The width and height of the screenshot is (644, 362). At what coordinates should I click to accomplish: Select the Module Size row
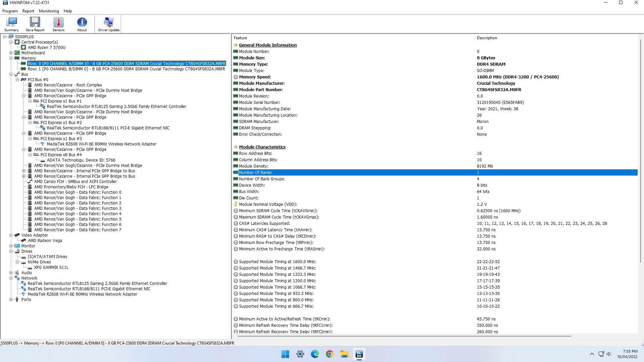[435, 58]
